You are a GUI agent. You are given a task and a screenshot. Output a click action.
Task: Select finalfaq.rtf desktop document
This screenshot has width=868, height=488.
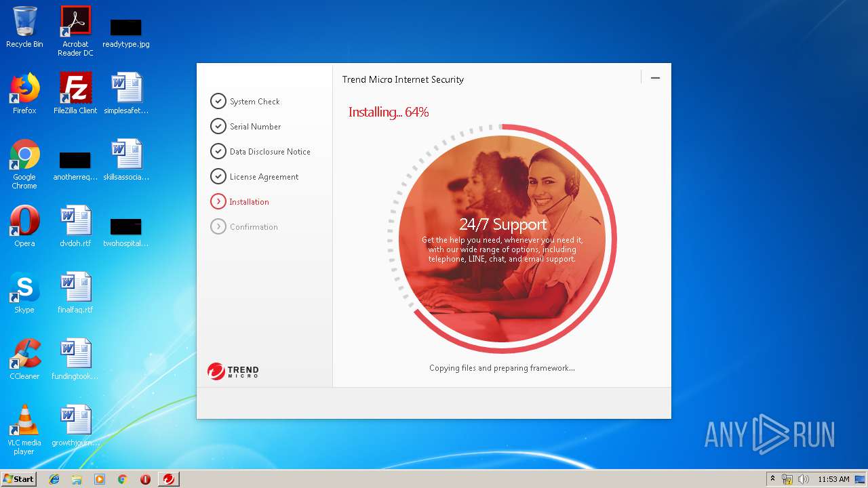coord(75,293)
